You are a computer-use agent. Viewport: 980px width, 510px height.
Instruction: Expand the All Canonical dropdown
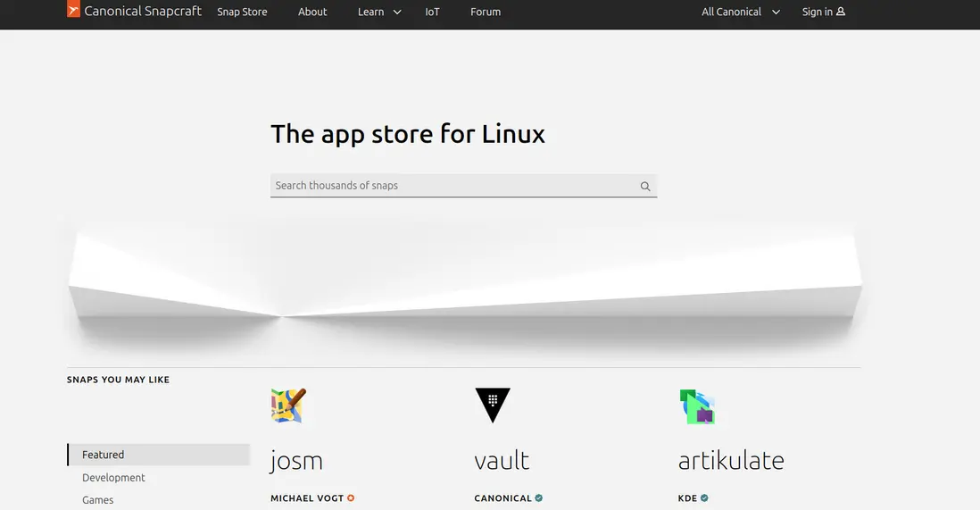pos(741,12)
